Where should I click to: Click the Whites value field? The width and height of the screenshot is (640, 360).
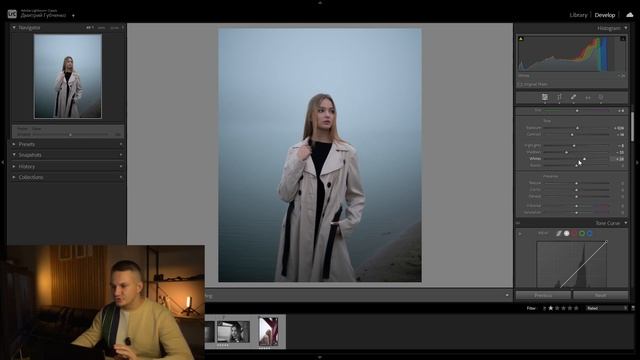coord(618,159)
